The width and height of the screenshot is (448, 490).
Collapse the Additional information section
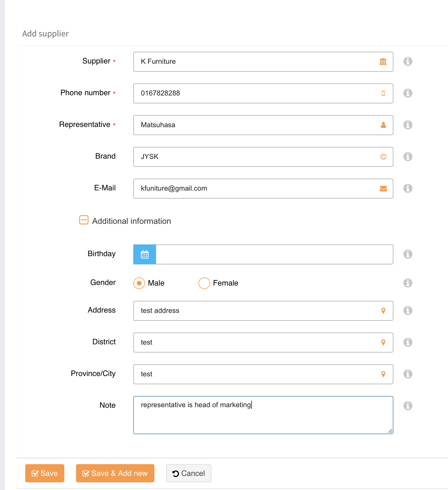click(84, 220)
